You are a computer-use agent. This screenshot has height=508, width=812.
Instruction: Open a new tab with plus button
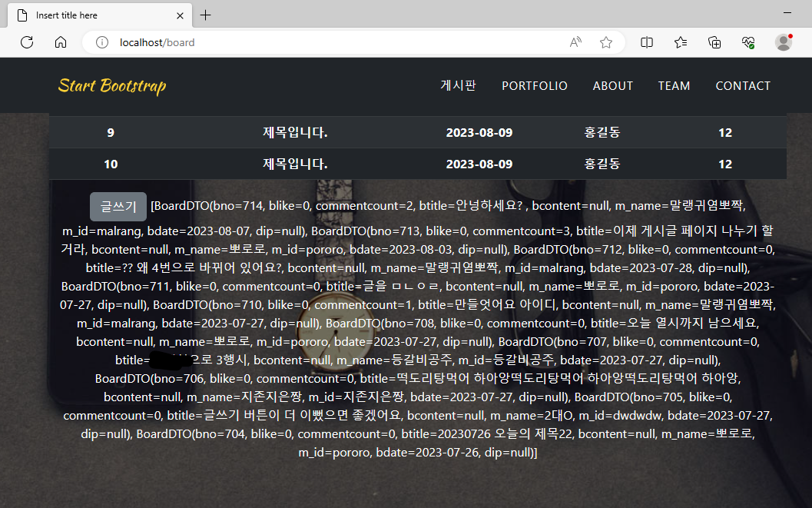[206, 15]
